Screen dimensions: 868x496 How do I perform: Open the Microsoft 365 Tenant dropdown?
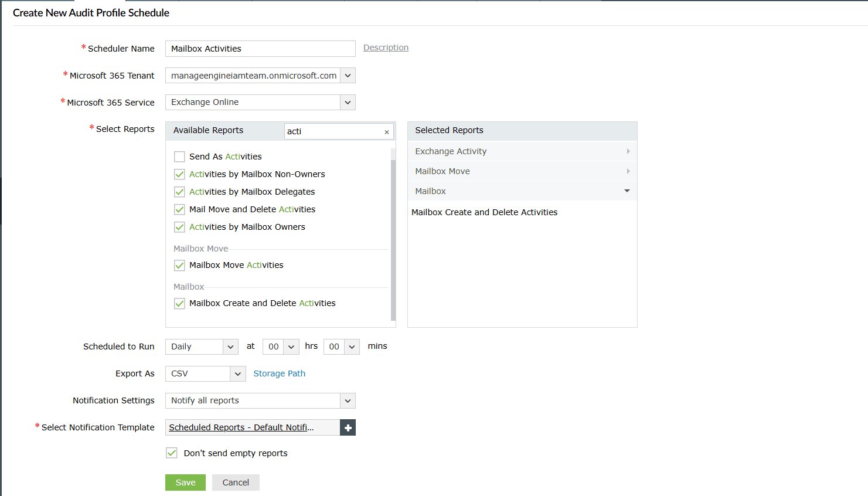pyautogui.click(x=348, y=76)
